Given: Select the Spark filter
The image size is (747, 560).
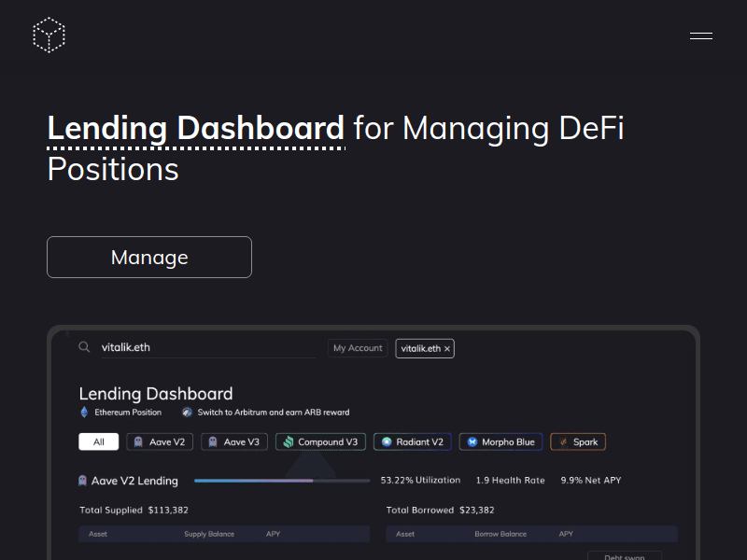Looking at the screenshot, I should click(x=578, y=441).
